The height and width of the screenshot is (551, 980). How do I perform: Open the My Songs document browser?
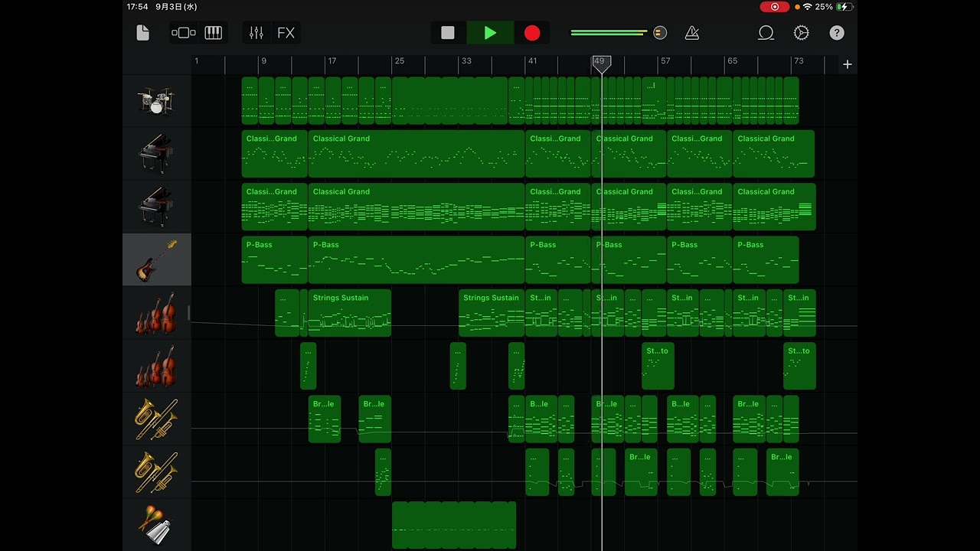142,33
